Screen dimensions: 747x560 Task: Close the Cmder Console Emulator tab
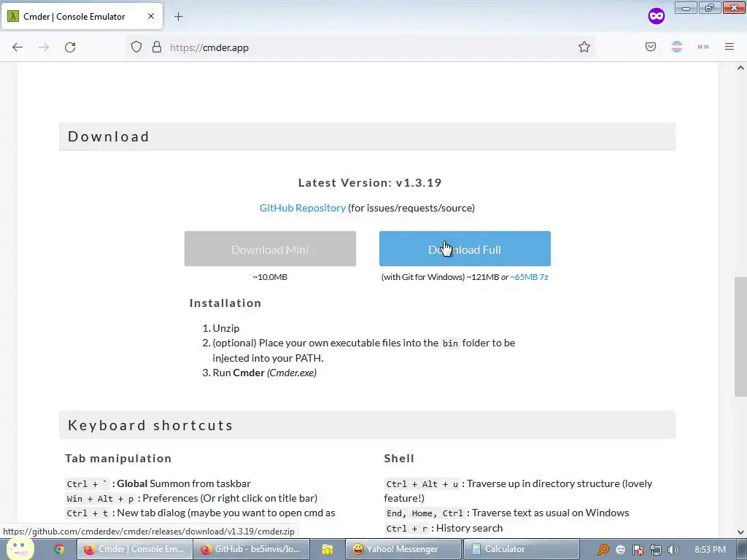pyautogui.click(x=151, y=16)
